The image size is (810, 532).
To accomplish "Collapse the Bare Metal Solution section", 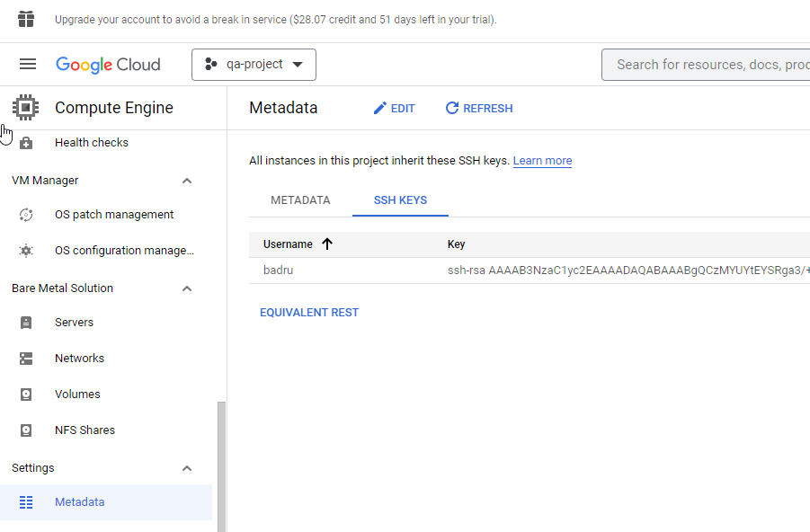I will pyautogui.click(x=187, y=288).
